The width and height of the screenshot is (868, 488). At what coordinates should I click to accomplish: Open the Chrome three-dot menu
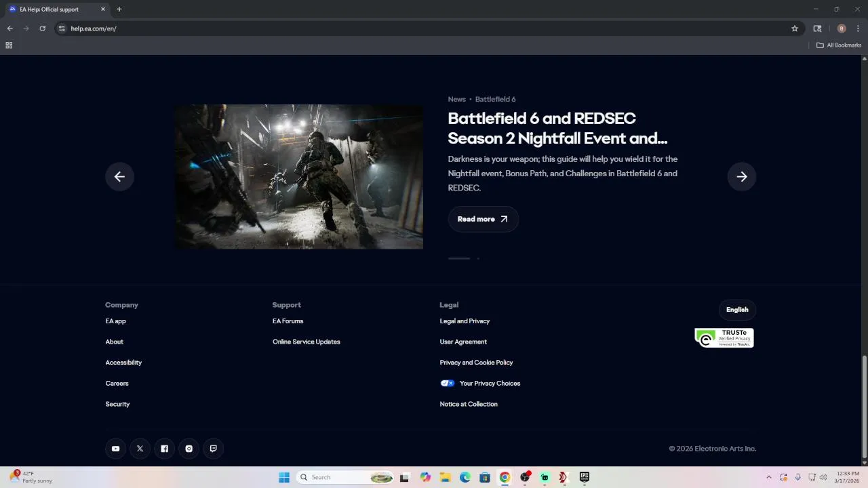[859, 28]
